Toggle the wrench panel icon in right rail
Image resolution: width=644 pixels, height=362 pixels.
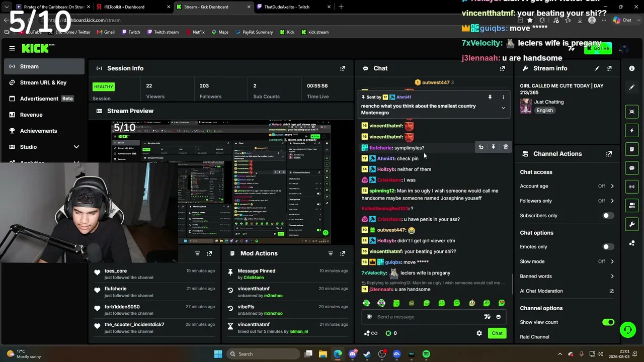click(632, 224)
